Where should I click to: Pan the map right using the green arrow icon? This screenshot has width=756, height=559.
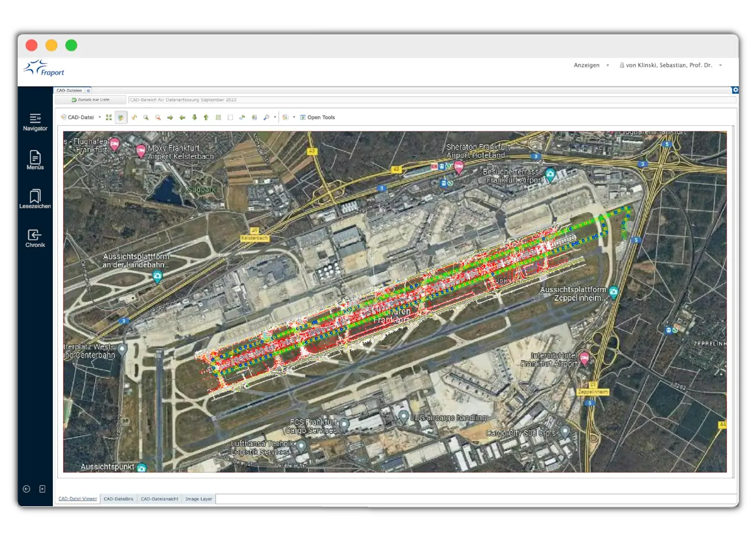coord(169,117)
